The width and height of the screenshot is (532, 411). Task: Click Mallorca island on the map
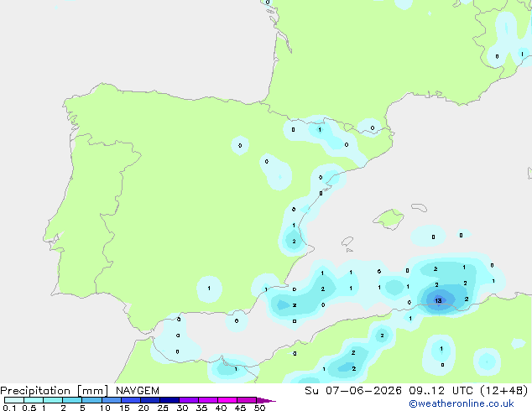pos(389,219)
